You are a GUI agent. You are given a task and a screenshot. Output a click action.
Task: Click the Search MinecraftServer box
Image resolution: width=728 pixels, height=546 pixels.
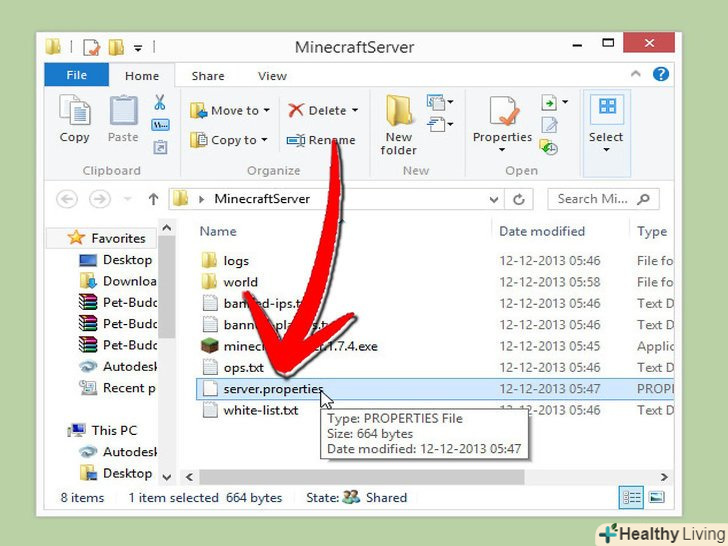tap(603, 199)
